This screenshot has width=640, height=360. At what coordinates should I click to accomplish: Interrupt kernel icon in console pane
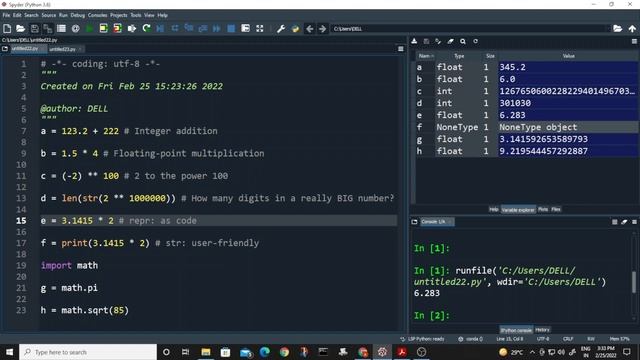pyautogui.click(x=615, y=222)
